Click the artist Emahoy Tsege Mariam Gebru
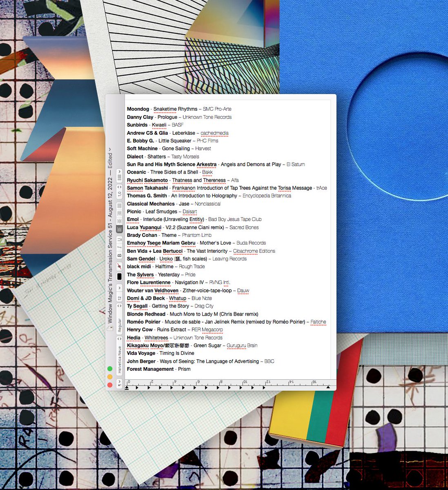448x490 pixels. pos(161,243)
